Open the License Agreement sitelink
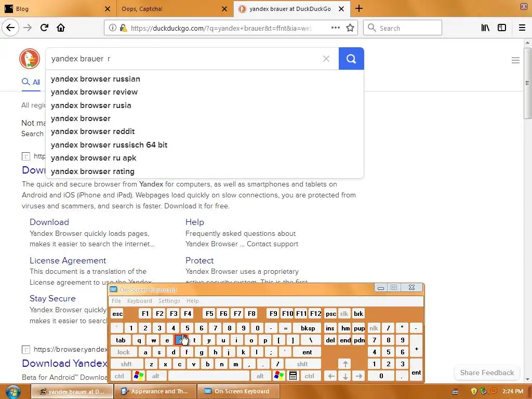This screenshot has height=399, width=532. tap(68, 260)
